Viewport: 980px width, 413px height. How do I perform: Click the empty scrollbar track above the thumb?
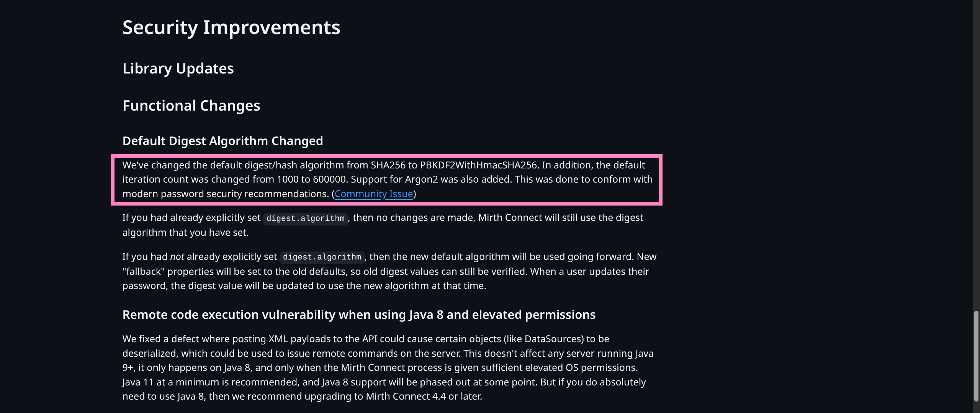976,153
